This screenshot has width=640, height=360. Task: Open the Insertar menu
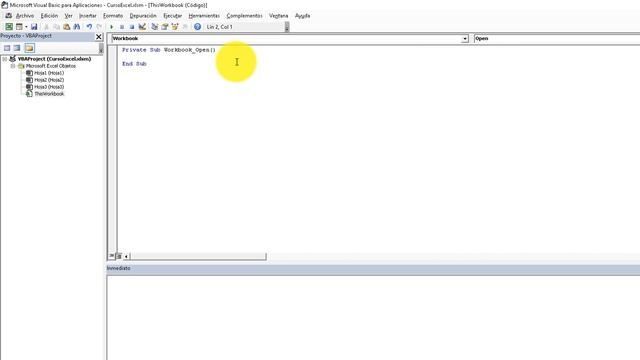click(88, 16)
